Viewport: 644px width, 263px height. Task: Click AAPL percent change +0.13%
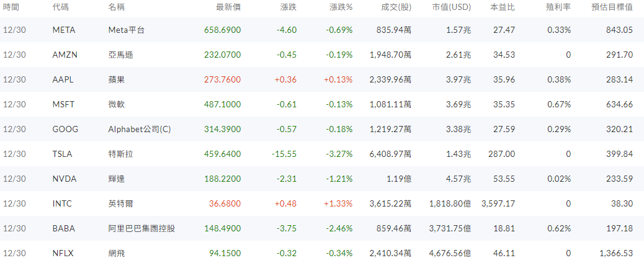pyautogui.click(x=338, y=79)
